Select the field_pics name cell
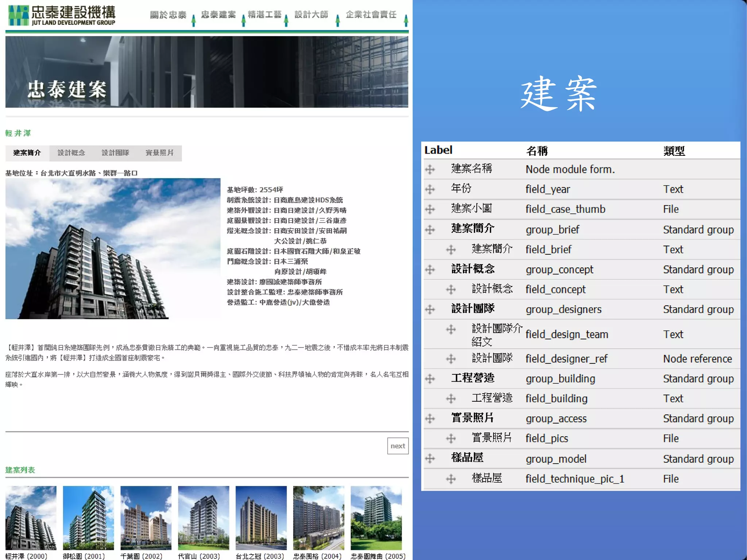The image size is (747, 560). (547, 438)
